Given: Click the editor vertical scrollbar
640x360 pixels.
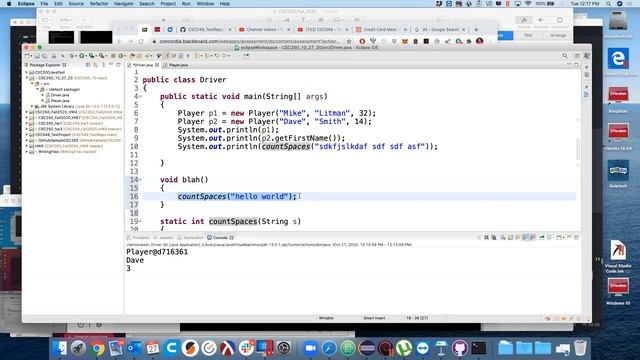Looking at the screenshot, I should pos(578,149).
